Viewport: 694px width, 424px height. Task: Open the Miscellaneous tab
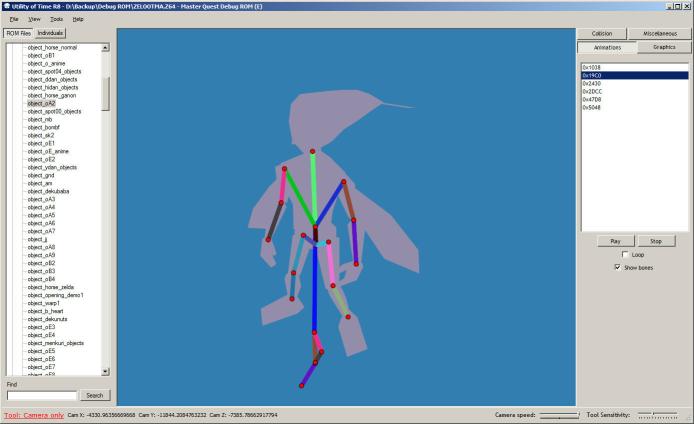pyautogui.click(x=660, y=34)
